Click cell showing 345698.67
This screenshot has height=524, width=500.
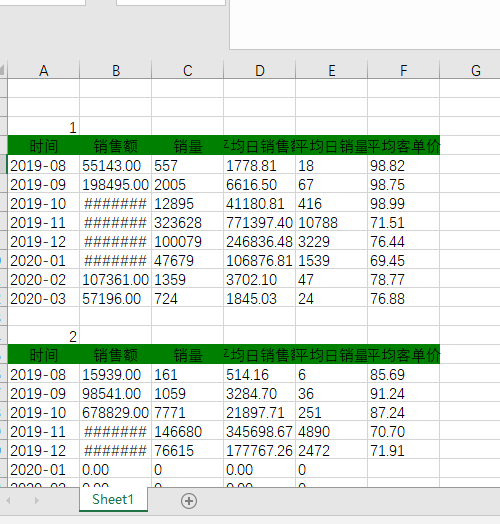[260, 431]
